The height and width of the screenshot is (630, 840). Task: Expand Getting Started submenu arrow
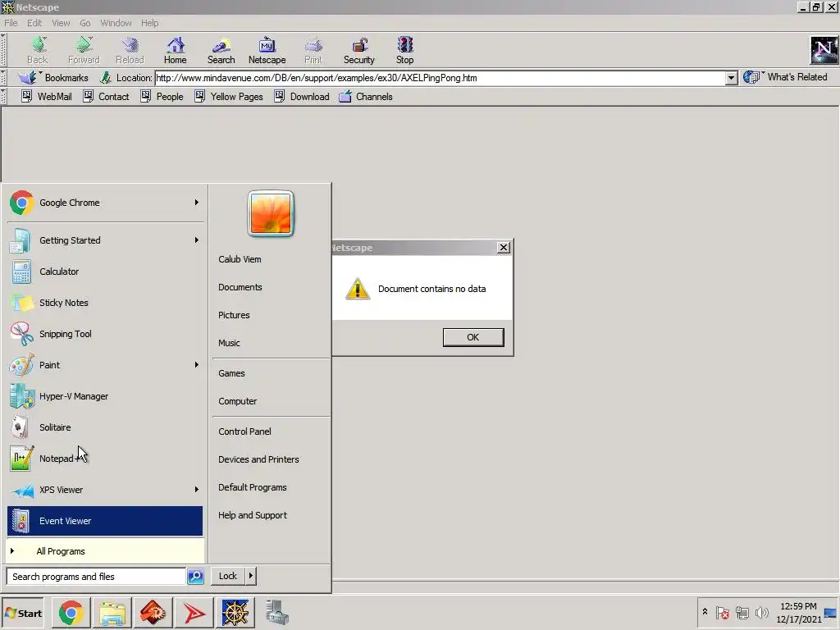click(x=197, y=240)
